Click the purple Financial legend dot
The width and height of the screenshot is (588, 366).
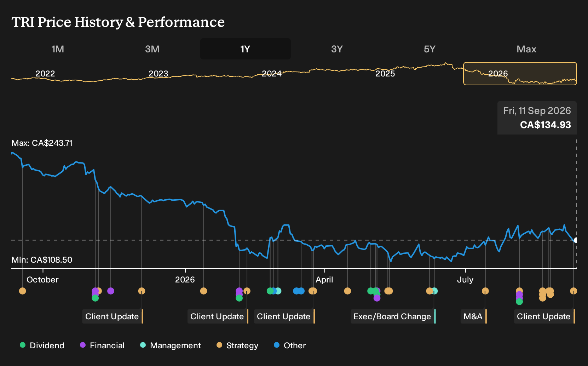tap(83, 345)
